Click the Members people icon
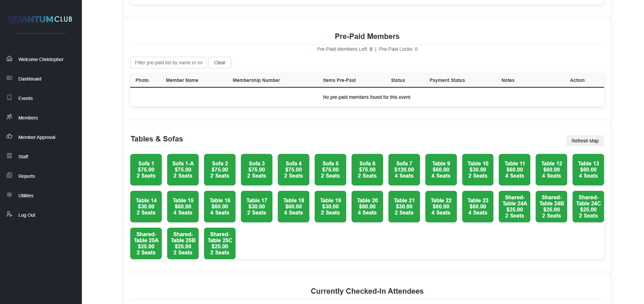Viewport: 644px width, 304px height. click(9, 117)
